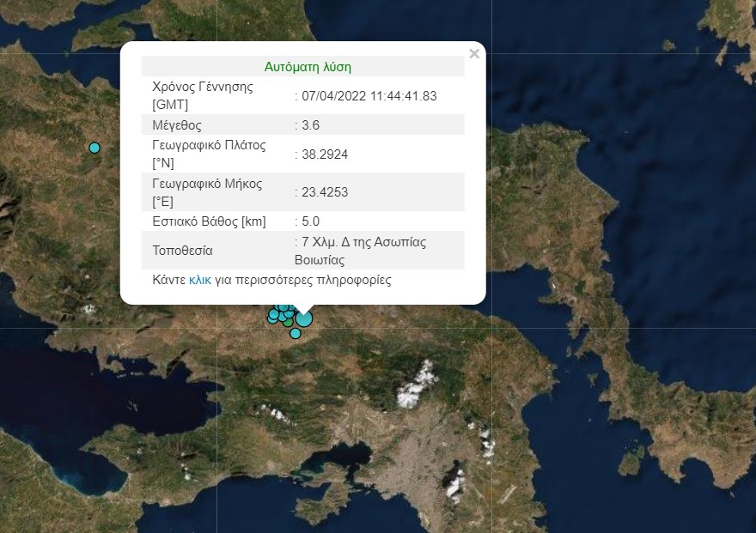Viewport: 756px width, 533px height.
Task: Click the 'Μέγεθος' row label
Action: coord(177,125)
